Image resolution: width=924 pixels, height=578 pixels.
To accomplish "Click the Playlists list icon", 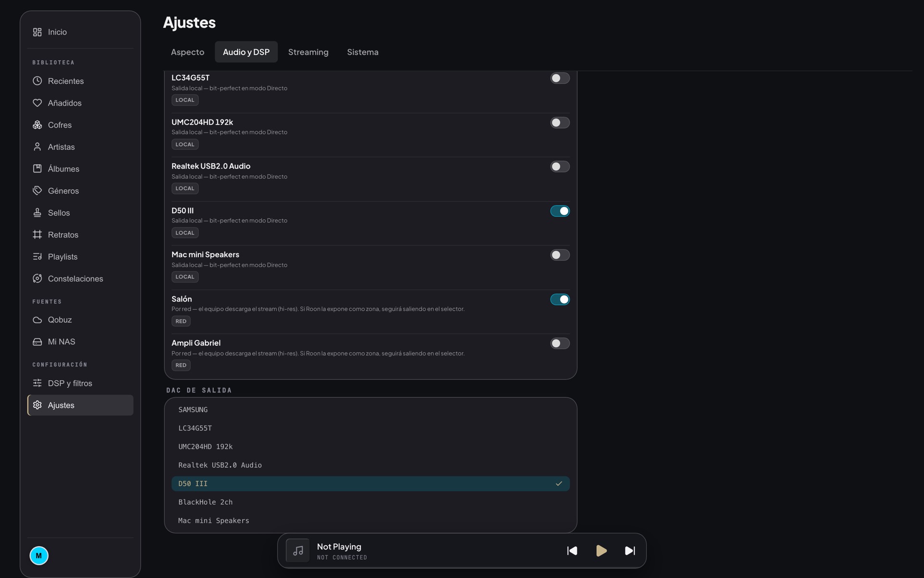I will (37, 256).
